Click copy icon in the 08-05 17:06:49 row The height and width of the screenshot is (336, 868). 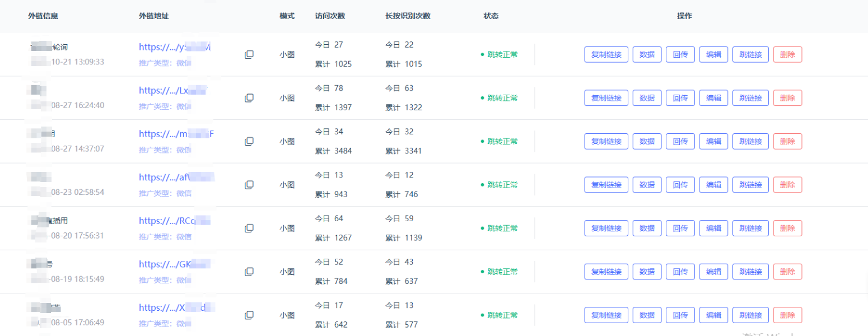tap(249, 315)
